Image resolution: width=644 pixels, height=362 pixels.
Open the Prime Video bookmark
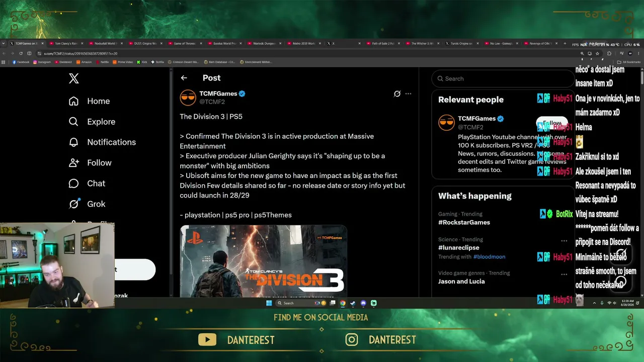(123, 62)
